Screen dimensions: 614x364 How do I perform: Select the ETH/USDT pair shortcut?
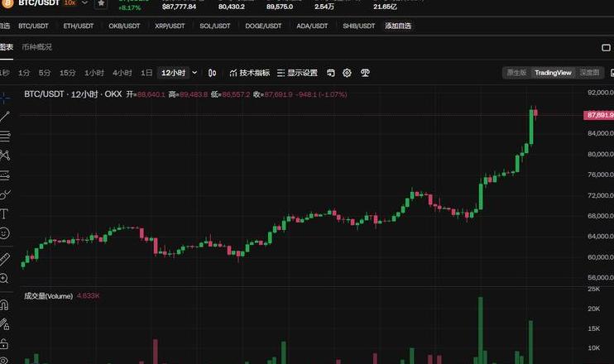pos(79,26)
